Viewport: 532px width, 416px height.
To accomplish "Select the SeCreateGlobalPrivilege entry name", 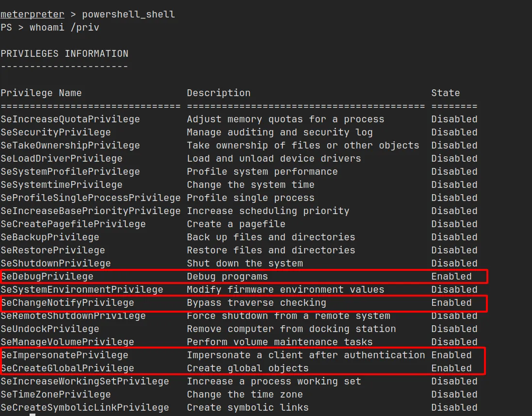I will coord(67,368).
